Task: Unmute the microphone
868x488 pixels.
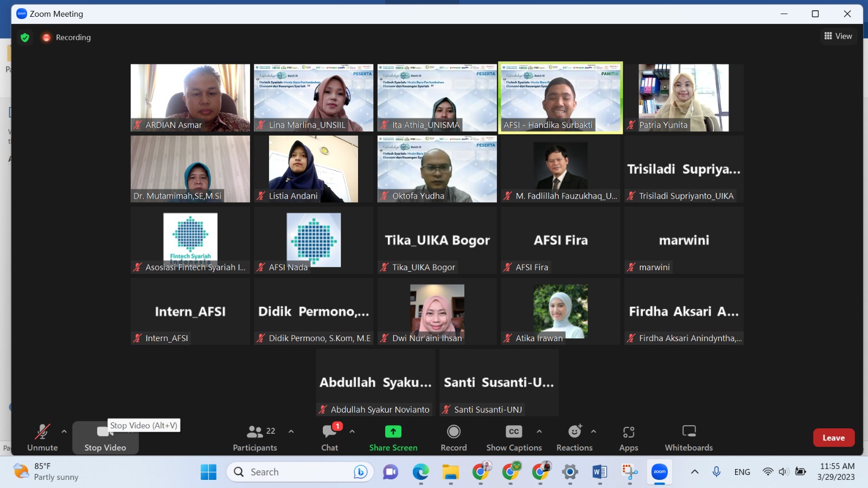Action: click(42, 438)
